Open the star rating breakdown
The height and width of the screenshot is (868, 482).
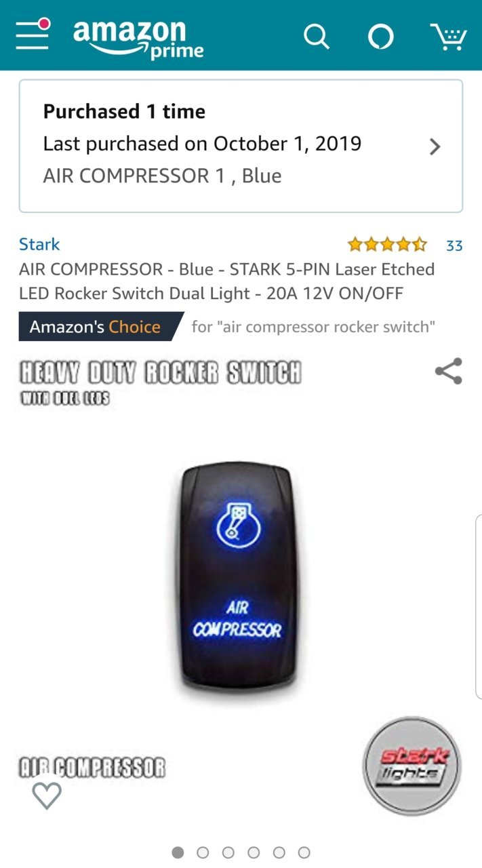(x=387, y=244)
